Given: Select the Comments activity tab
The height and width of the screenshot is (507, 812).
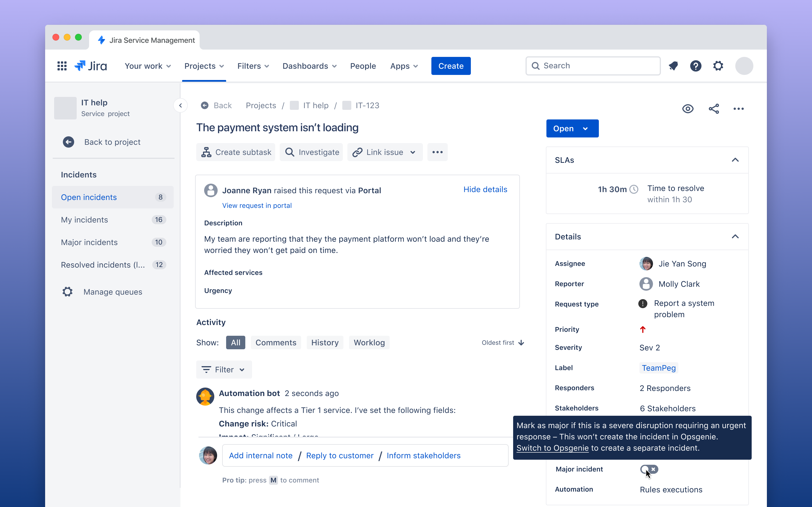Looking at the screenshot, I should pyautogui.click(x=275, y=342).
